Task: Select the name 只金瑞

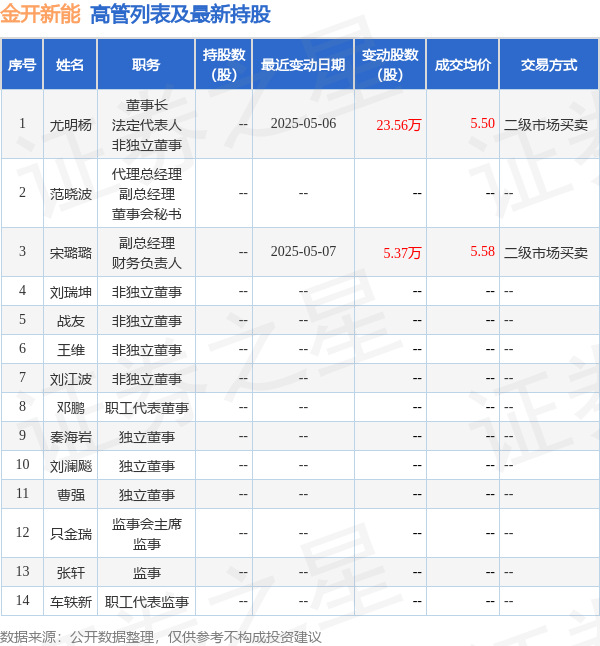Action: 70,534
